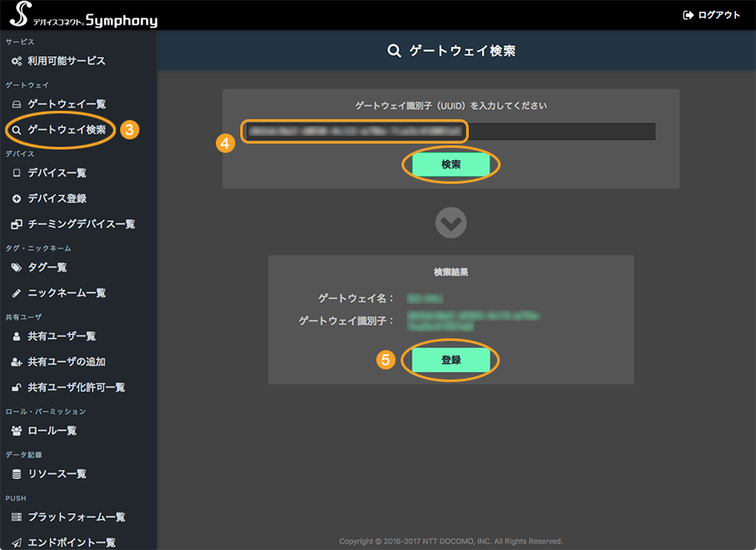Click the icon beside チーミングデバイス一覧
756x550 pixels.
click(17, 224)
